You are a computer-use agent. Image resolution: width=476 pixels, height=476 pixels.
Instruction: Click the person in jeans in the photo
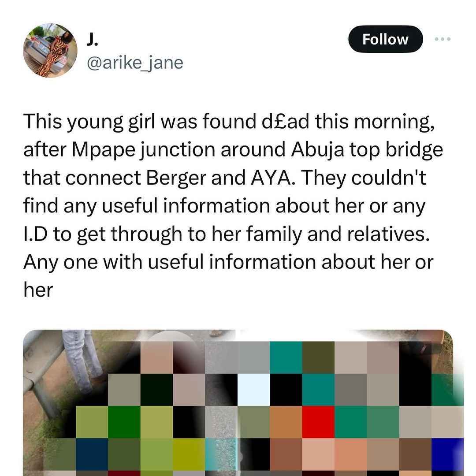[82, 361]
